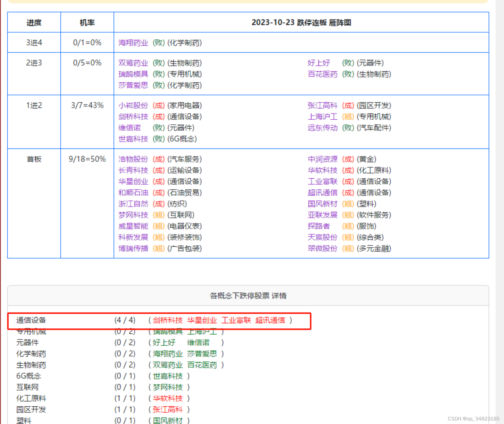Click the 洁物股份 link in 首板 row
The image size is (504, 424).
(133, 159)
